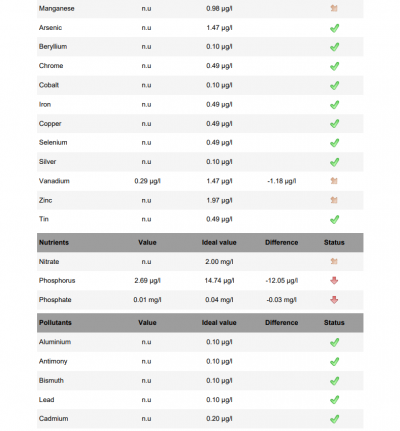Click the Ideal value header under Nutrients
The image size is (400, 431).
(x=219, y=242)
